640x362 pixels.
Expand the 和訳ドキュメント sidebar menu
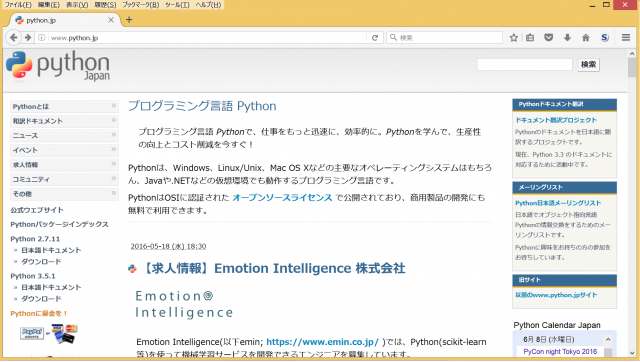(x=64, y=121)
